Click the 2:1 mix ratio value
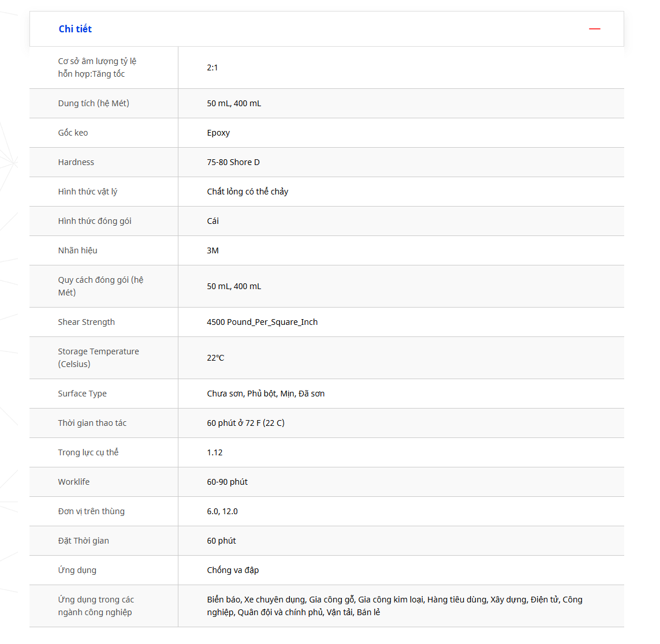This screenshot has width=660, height=644. point(212,68)
